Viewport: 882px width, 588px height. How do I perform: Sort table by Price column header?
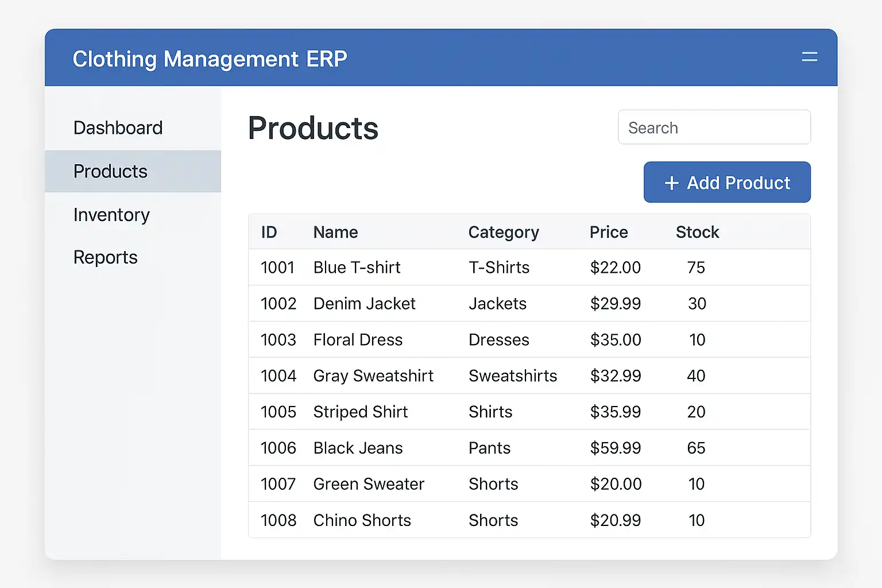pyautogui.click(x=609, y=232)
